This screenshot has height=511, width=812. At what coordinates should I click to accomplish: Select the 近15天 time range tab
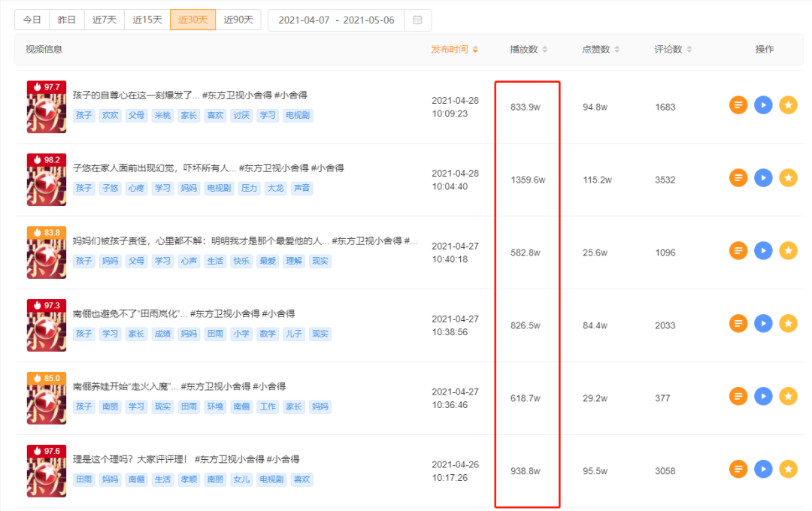[x=147, y=20]
